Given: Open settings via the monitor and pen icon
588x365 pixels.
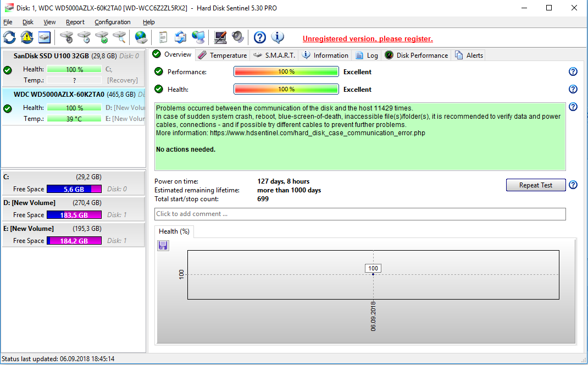Looking at the screenshot, I should click(220, 37).
